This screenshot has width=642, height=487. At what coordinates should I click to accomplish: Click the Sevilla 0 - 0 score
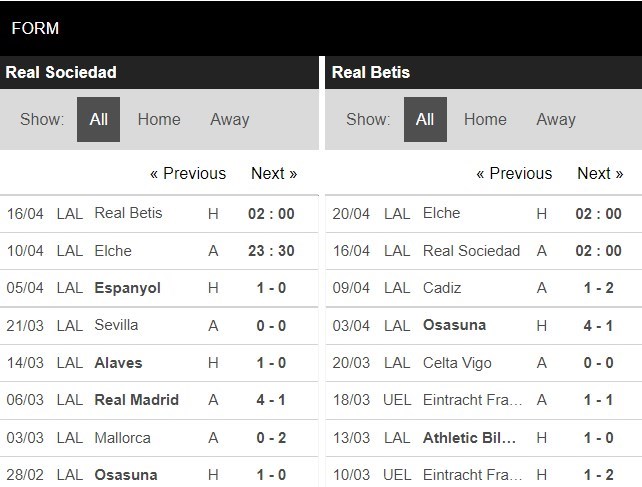(271, 326)
